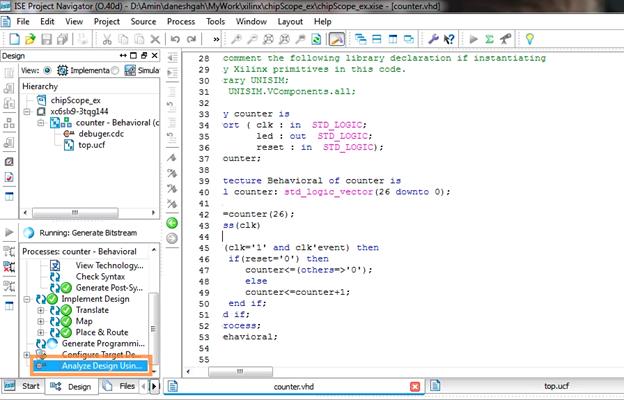Expand the Configure Target Device node
Screen dimensions: 624x400
point(27,354)
